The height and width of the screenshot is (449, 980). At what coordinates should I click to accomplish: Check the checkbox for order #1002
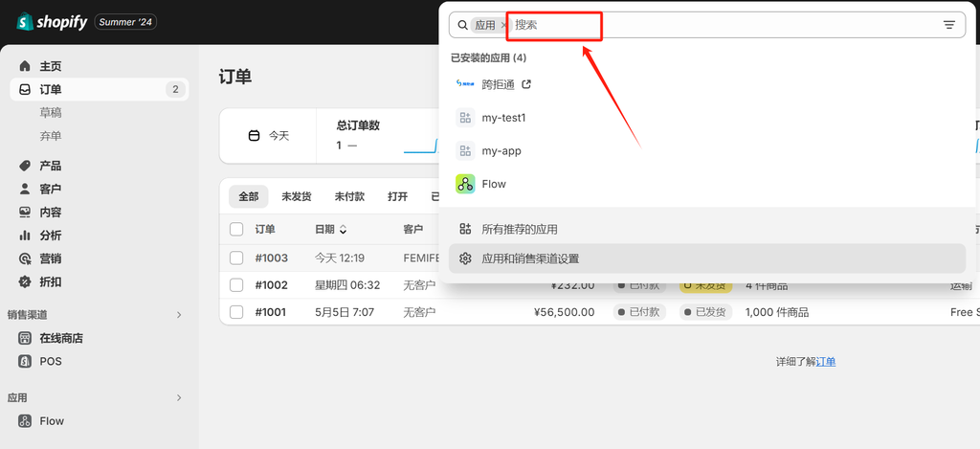[236, 285]
